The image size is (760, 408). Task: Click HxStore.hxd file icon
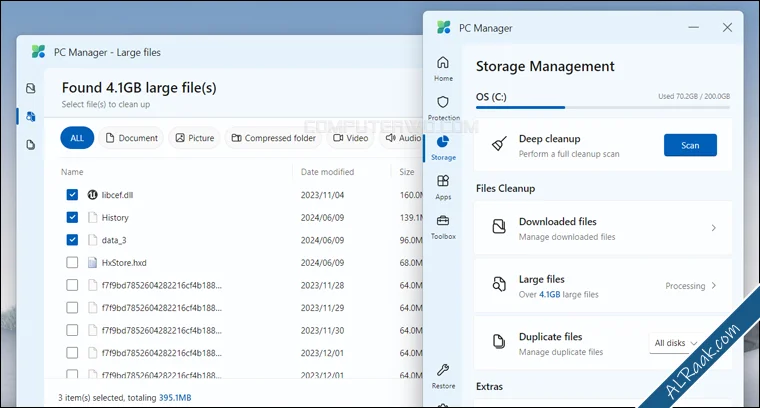[x=92, y=263]
